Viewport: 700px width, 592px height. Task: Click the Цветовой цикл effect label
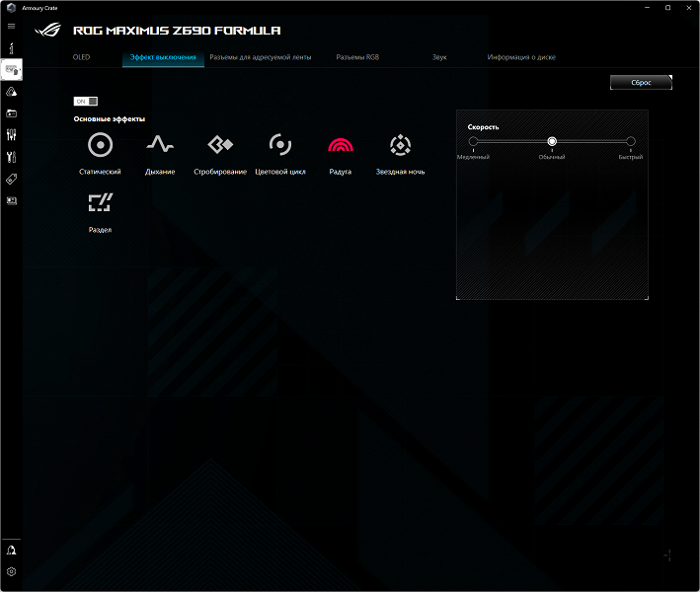click(280, 172)
